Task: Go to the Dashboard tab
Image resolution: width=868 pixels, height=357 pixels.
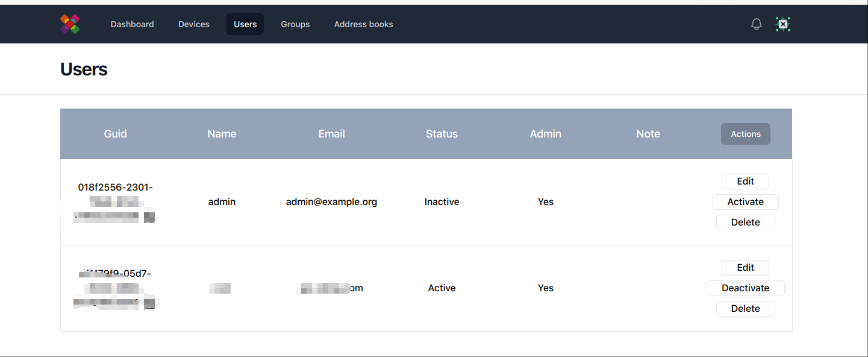Action: (x=132, y=24)
